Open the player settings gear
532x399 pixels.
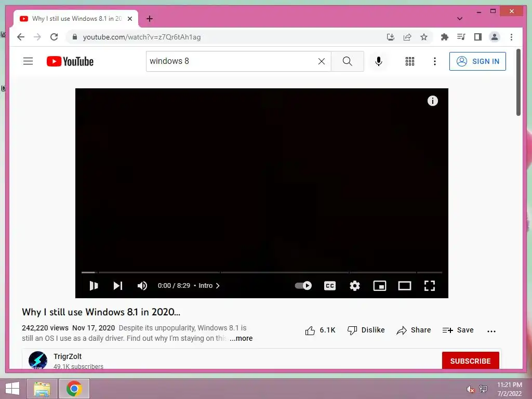tap(354, 286)
